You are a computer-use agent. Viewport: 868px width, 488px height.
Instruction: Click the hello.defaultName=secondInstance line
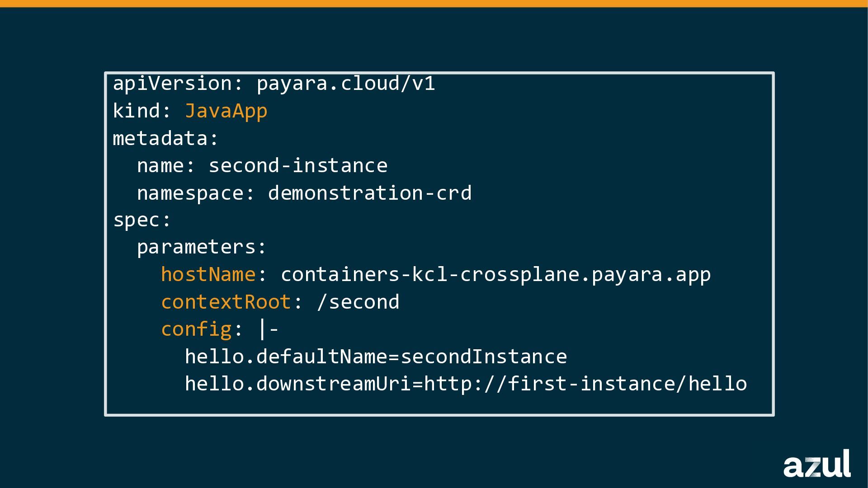375,357
